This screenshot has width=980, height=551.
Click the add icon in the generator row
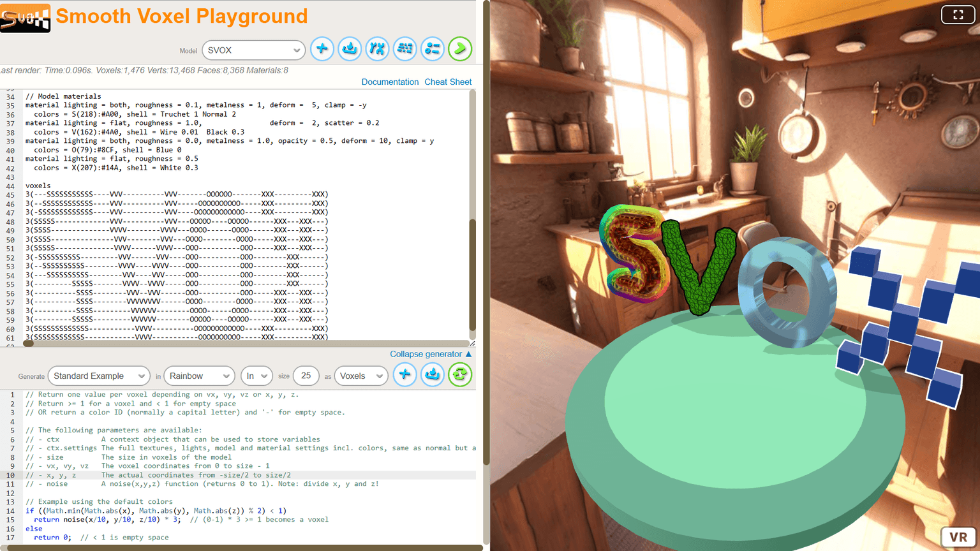point(405,374)
